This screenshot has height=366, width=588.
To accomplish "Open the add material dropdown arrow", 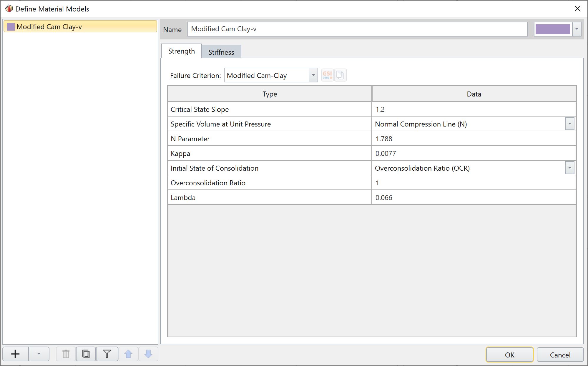I will pos(39,354).
